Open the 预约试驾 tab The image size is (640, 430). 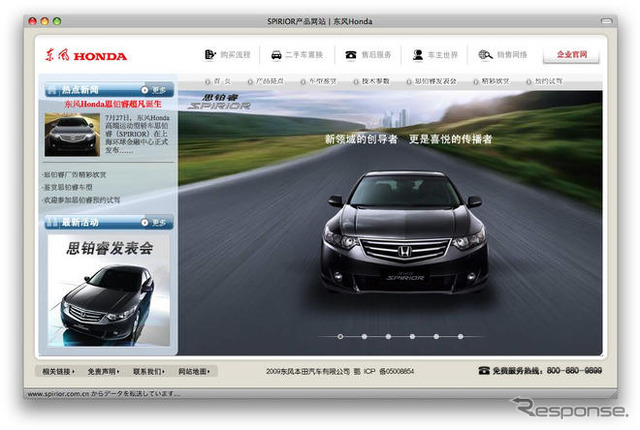click(544, 82)
